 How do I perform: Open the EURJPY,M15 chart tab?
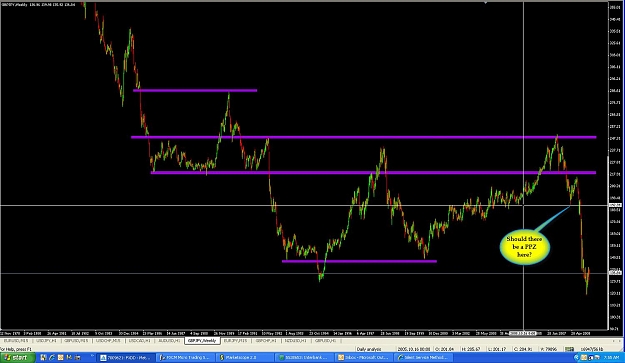point(235,341)
